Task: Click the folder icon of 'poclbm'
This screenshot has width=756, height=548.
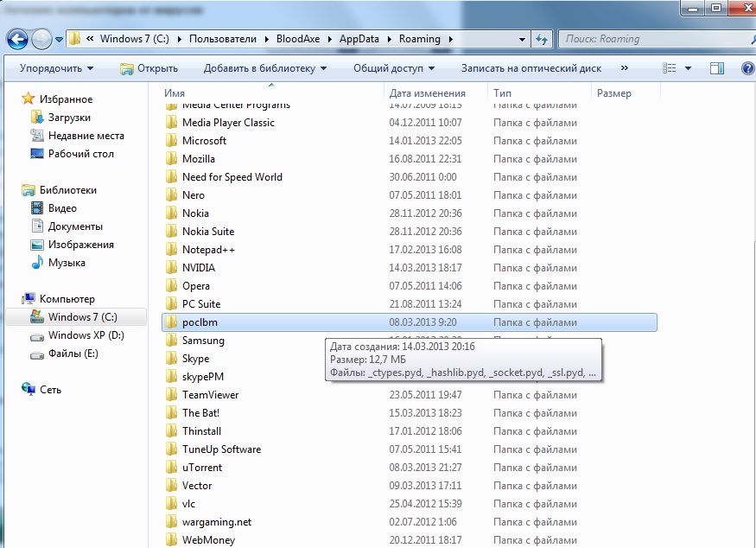Action: [x=171, y=322]
